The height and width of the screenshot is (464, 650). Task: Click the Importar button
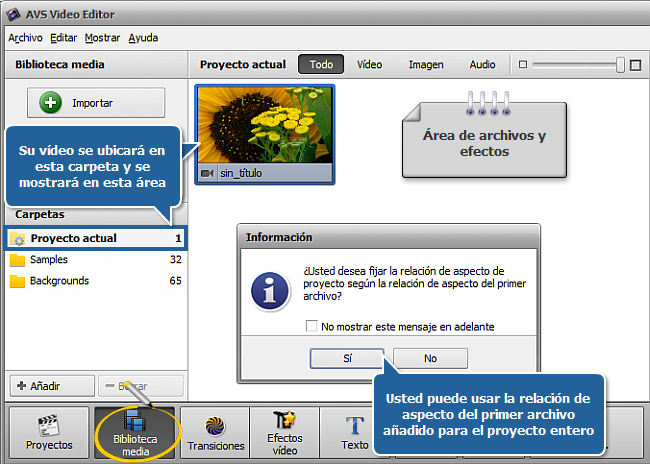pyautogui.click(x=96, y=103)
